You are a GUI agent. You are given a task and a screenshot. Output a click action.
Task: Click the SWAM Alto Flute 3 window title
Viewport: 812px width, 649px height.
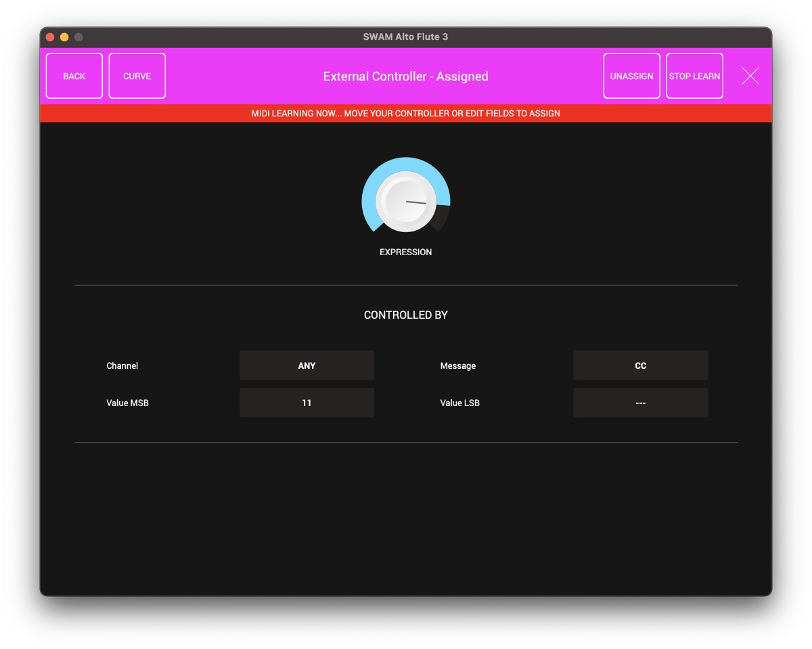406,37
